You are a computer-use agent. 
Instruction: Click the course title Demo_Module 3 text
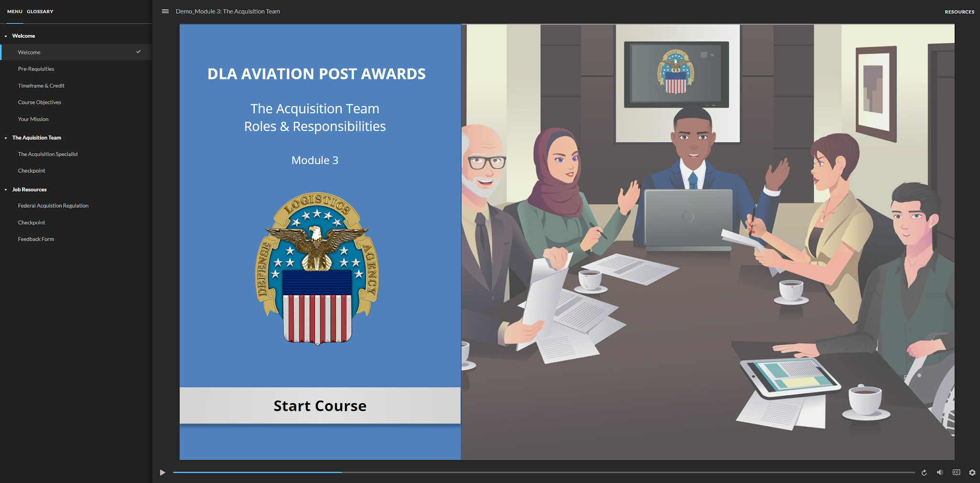pos(228,11)
